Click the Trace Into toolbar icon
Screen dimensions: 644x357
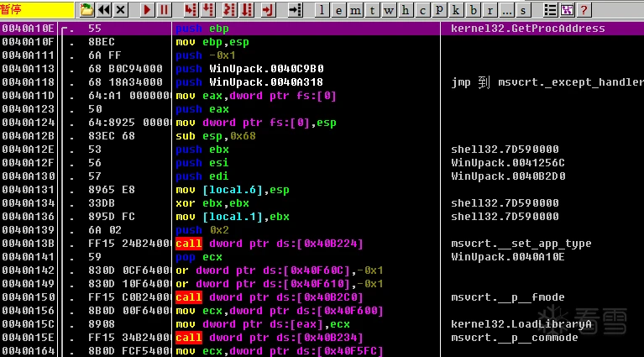pos(228,10)
